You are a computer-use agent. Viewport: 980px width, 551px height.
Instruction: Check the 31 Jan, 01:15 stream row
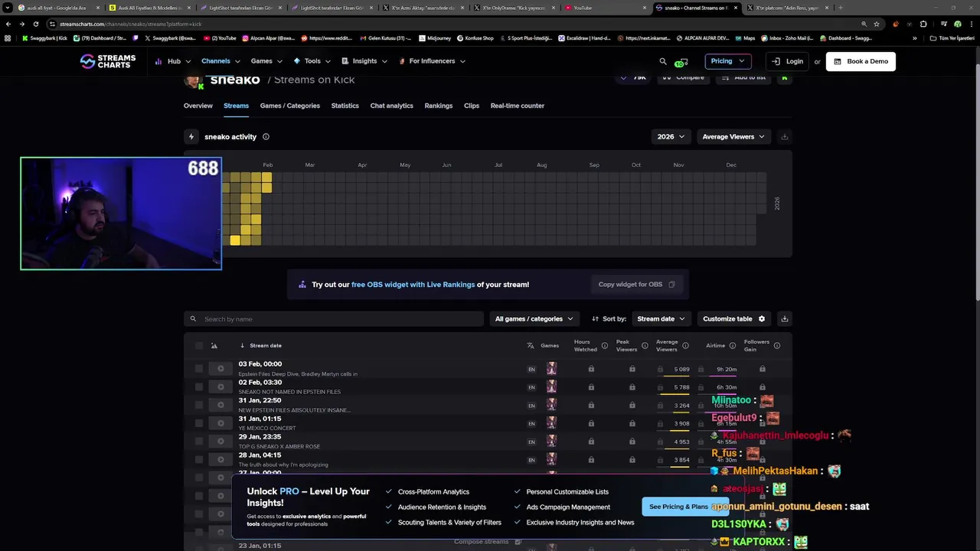point(199,423)
